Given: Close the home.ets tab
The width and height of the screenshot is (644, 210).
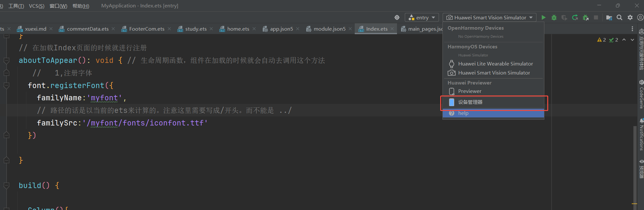Looking at the screenshot, I should tap(254, 29).
